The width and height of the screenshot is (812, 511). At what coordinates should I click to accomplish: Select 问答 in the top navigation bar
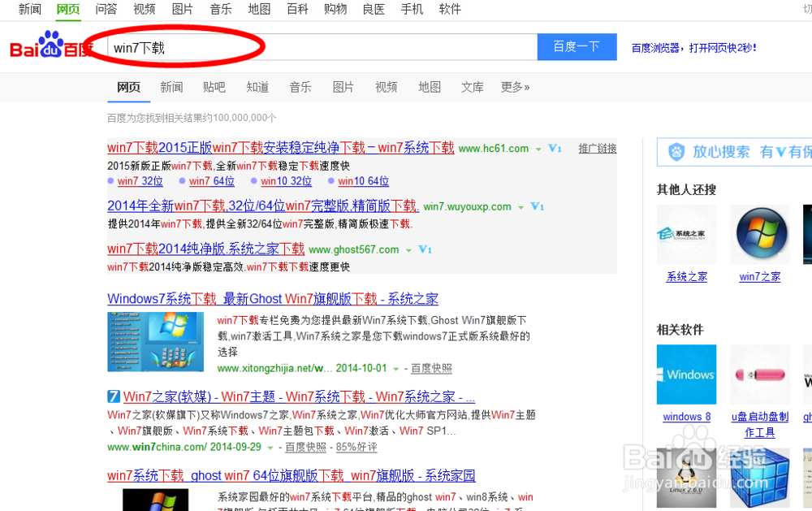106,9
